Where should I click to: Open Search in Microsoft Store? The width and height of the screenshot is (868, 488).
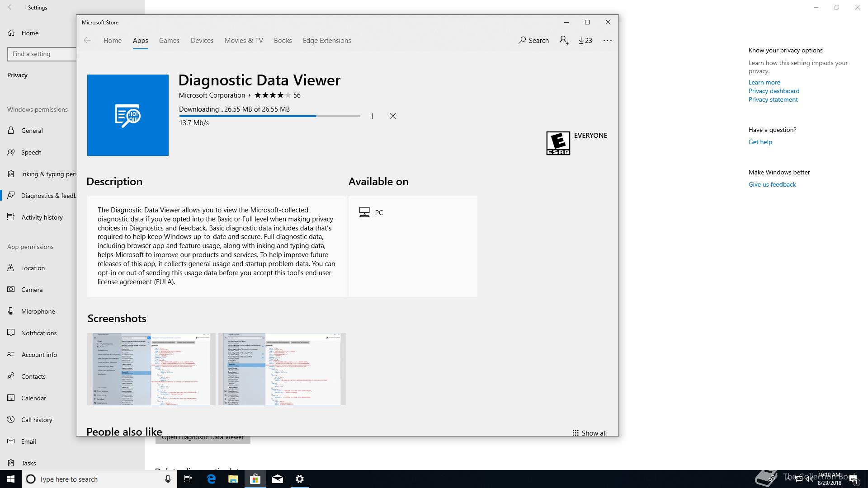533,40
